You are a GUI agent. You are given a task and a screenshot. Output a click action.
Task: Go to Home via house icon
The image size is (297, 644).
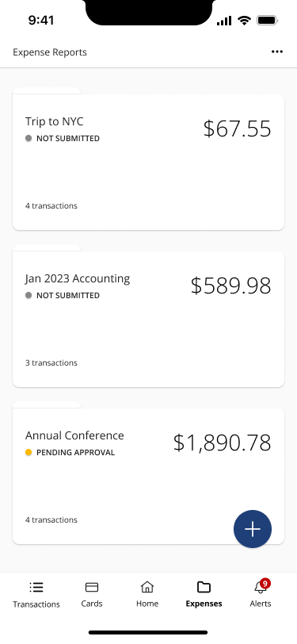click(x=147, y=587)
